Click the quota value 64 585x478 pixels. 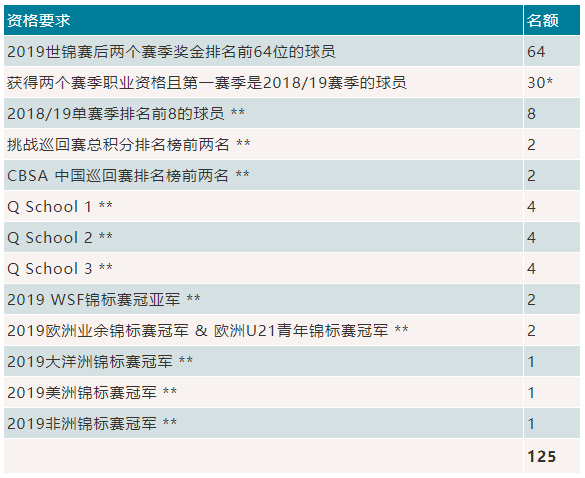tap(536, 51)
